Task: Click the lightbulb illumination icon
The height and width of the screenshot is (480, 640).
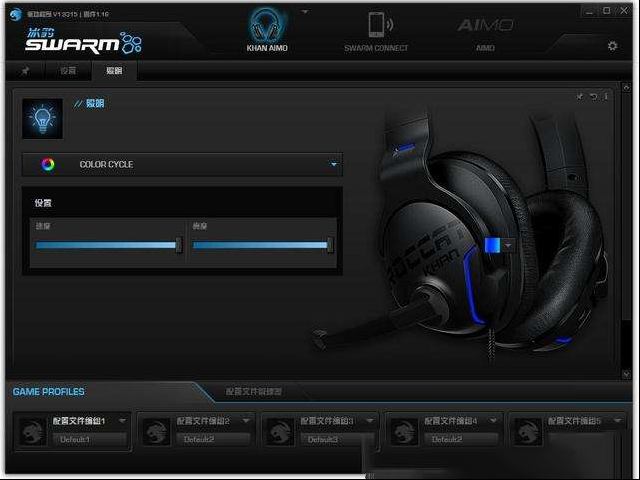Action: pyautogui.click(x=42, y=119)
